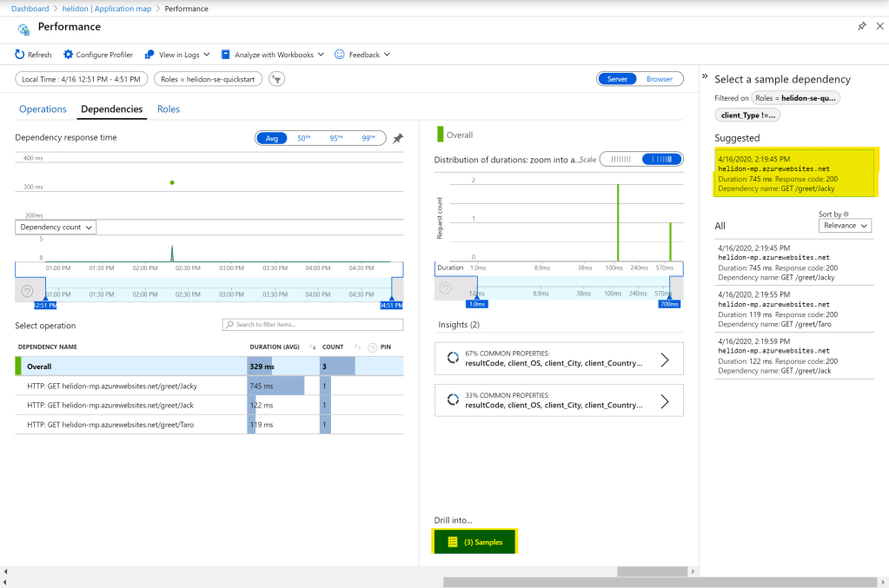Drill into the (3) Samples button
Viewport: 889px width, 588px height.
point(474,542)
